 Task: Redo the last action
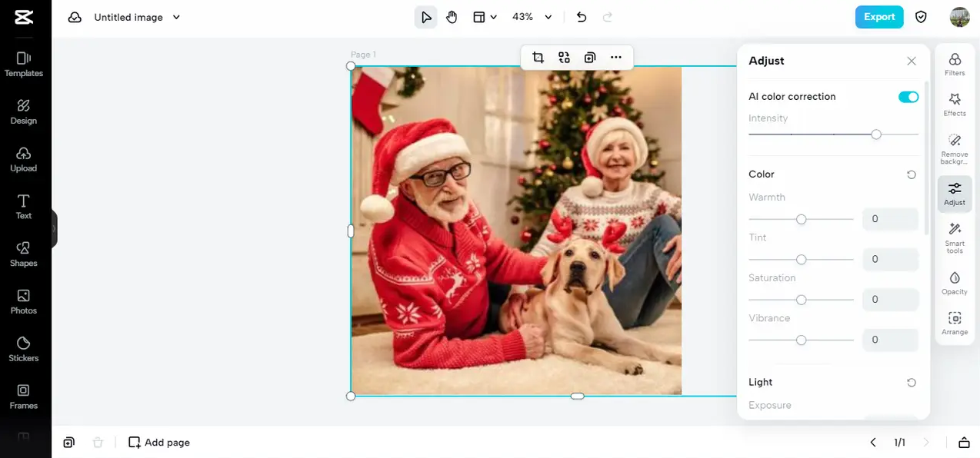pos(608,17)
